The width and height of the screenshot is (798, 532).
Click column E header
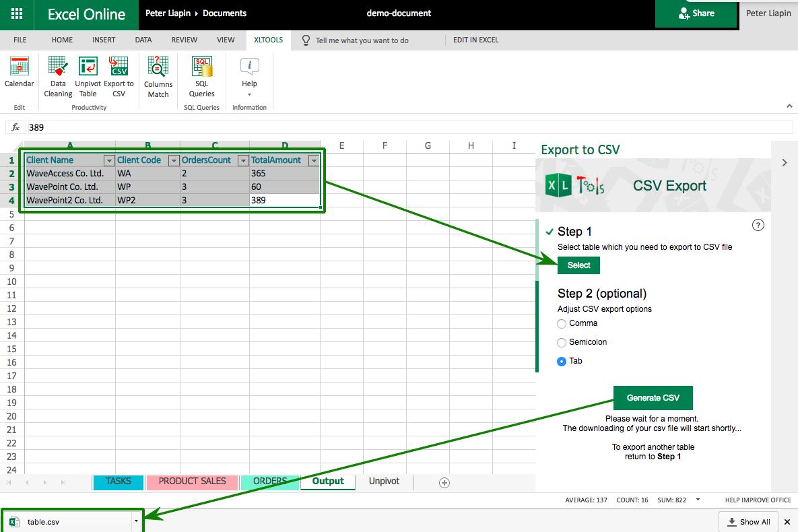341,146
